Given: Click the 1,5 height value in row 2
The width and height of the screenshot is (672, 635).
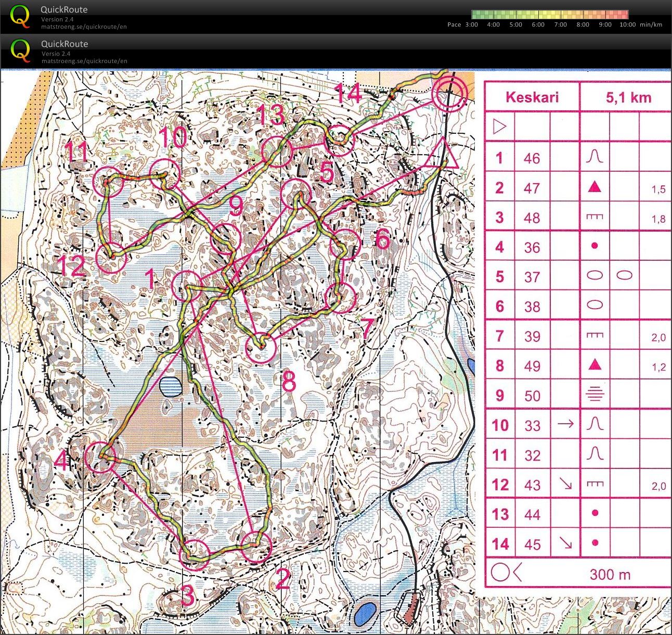Looking at the screenshot, I should click(658, 189).
